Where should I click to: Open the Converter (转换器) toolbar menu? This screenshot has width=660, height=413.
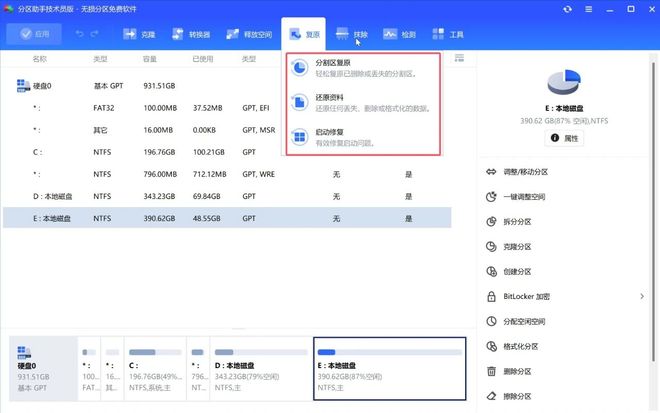coord(191,34)
